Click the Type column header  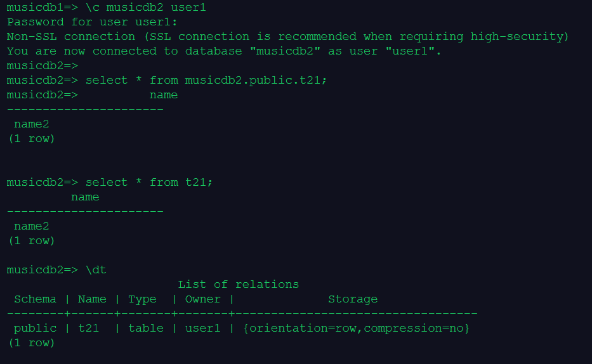(142, 299)
